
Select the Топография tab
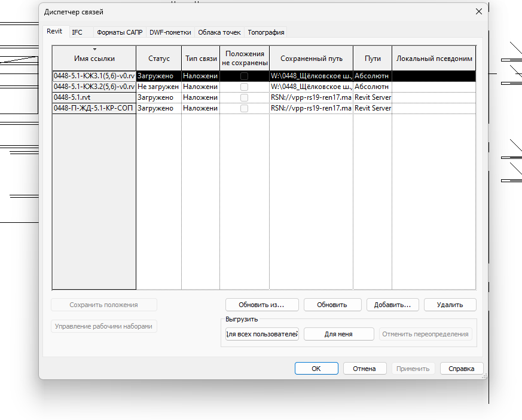[x=265, y=32]
